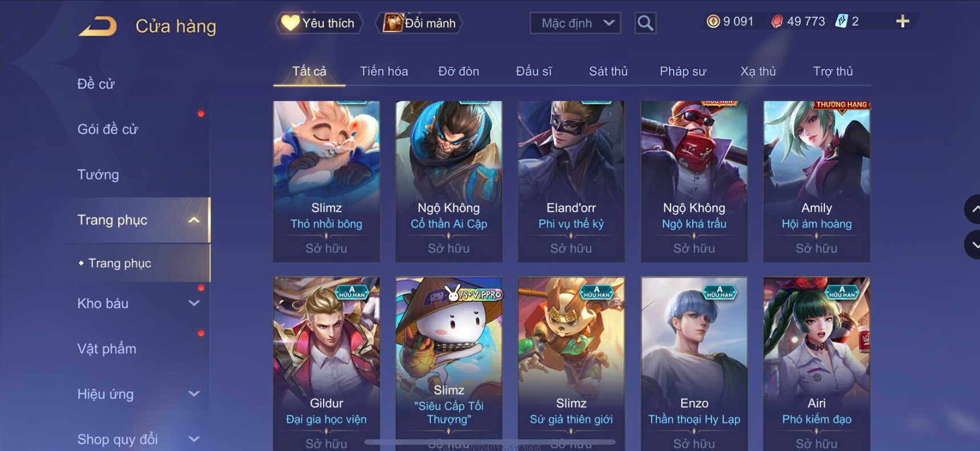Click the plus icon to add currency
Viewport: 980px width, 451px height.
click(903, 22)
